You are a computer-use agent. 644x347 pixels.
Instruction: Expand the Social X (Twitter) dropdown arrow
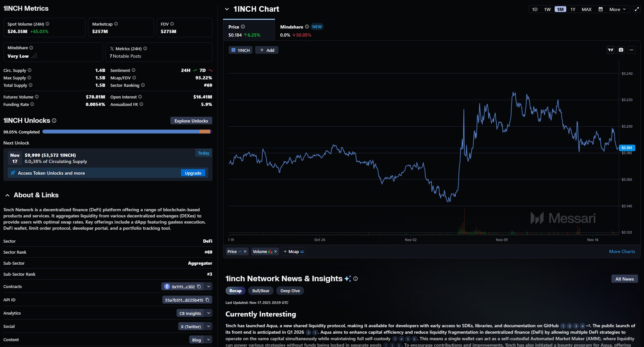pos(209,327)
